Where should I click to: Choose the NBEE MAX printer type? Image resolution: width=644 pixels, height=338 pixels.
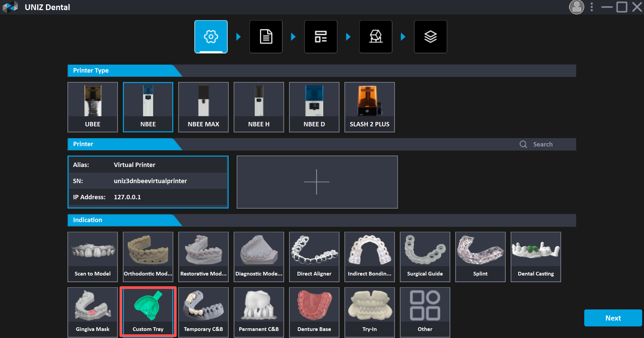tap(203, 107)
